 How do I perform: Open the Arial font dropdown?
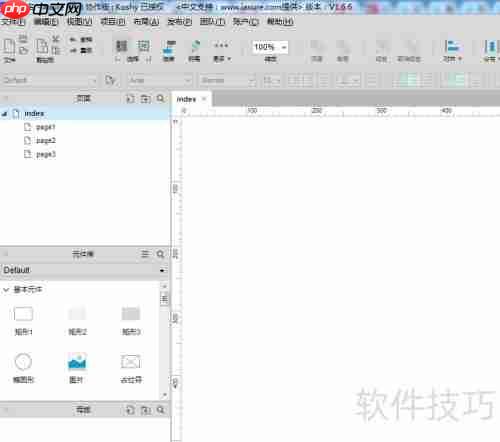(x=160, y=80)
